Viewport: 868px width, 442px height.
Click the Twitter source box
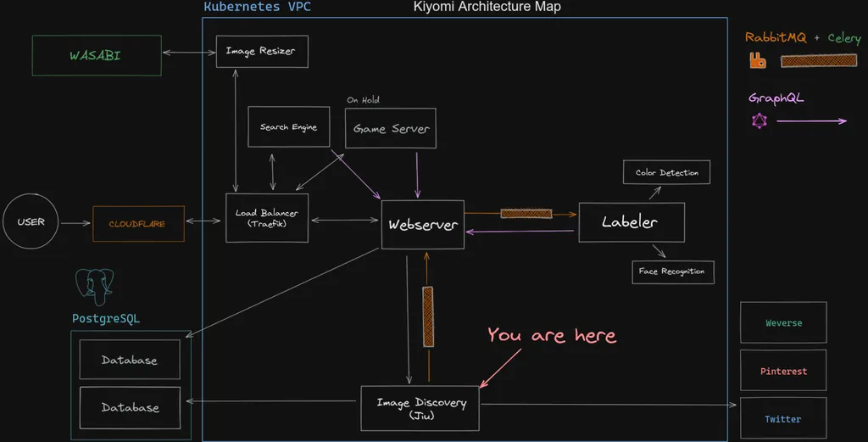(x=783, y=419)
